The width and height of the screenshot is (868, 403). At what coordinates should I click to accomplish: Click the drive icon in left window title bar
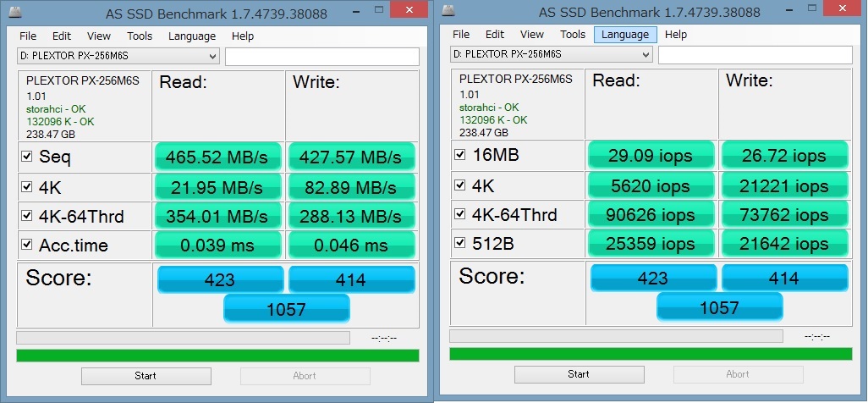[15, 13]
